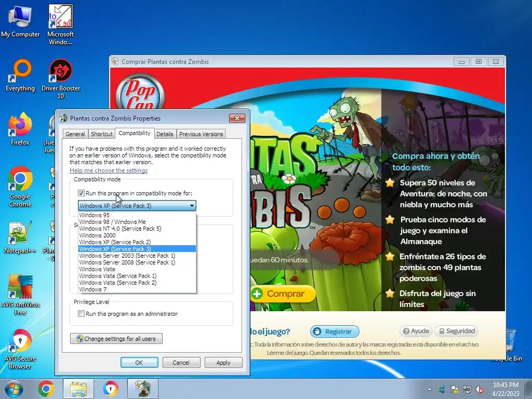Click the muted volume tray icon
The image size is (532, 399).
(480, 389)
